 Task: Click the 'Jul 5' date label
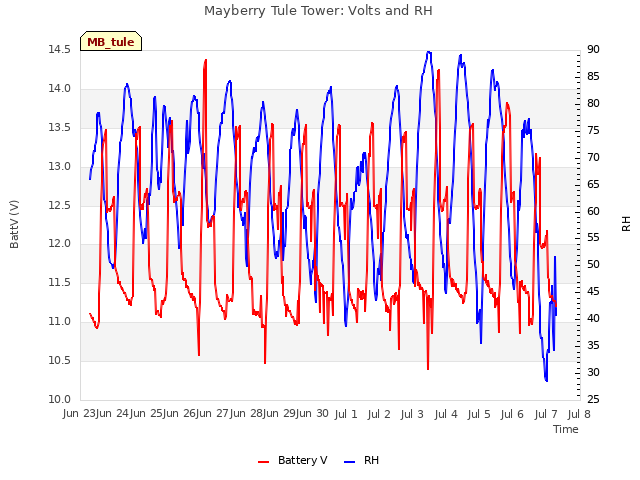tap(479, 414)
